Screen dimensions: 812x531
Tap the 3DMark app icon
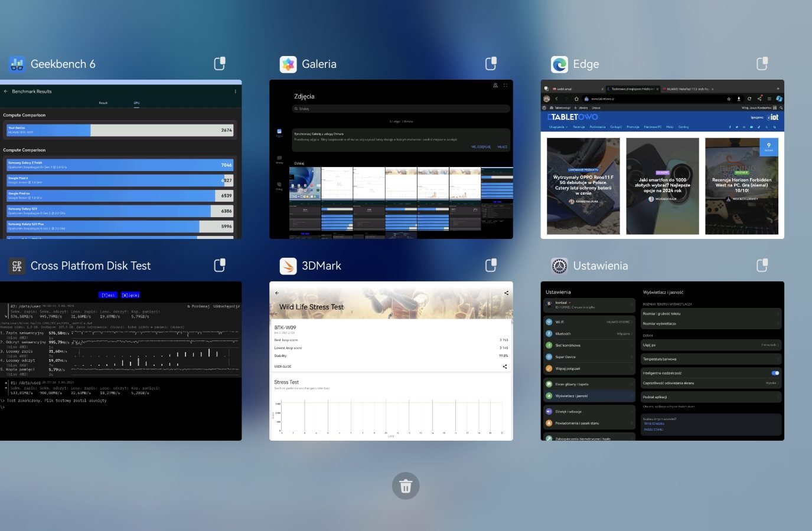point(288,265)
